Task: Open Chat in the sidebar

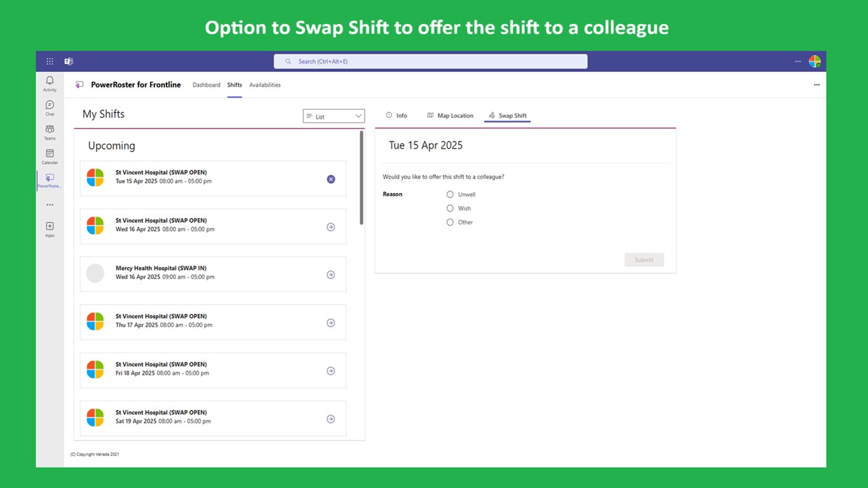Action: tap(50, 105)
